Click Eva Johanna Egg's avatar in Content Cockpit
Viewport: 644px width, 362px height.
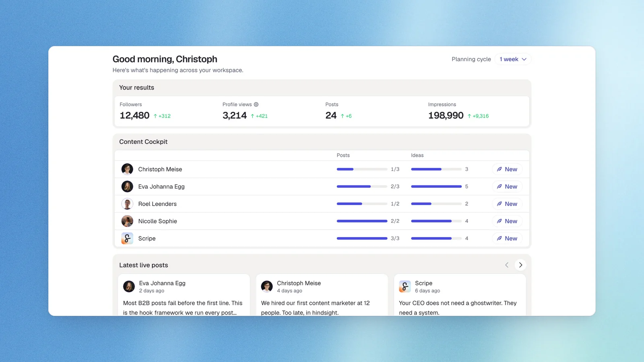pyautogui.click(x=127, y=187)
